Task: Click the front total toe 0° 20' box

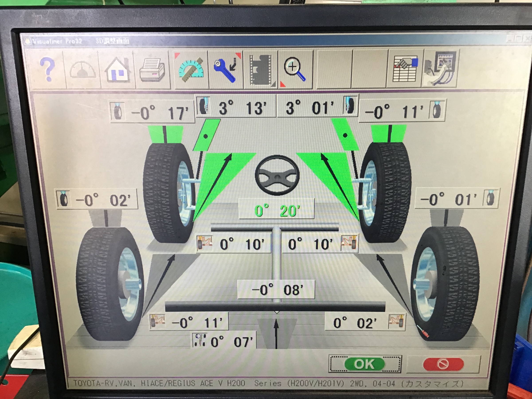Action: pyautogui.click(x=277, y=209)
